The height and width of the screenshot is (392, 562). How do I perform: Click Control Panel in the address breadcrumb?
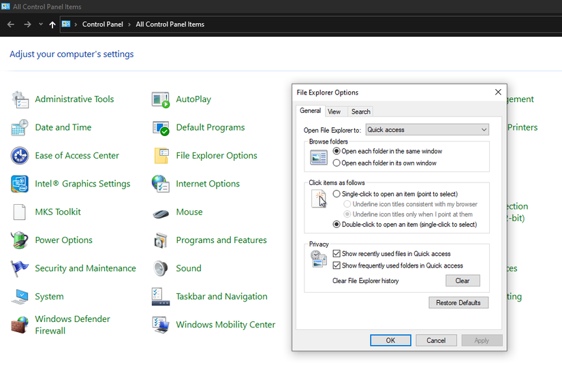click(102, 24)
